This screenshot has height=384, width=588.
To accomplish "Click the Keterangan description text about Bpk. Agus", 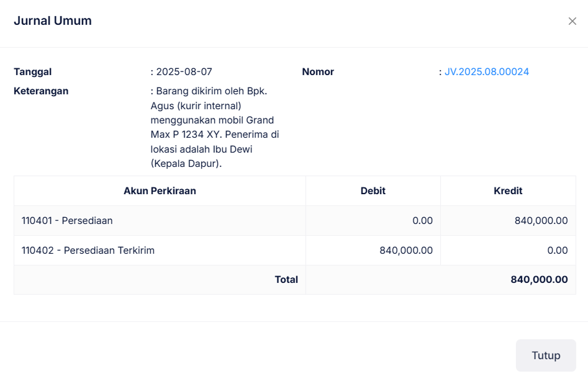I will click(215, 127).
